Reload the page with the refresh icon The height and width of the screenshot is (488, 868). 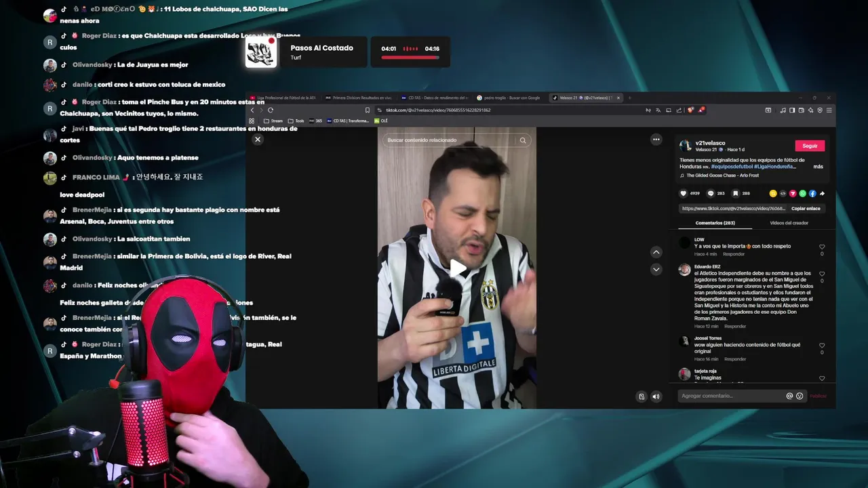coord(271,110)
